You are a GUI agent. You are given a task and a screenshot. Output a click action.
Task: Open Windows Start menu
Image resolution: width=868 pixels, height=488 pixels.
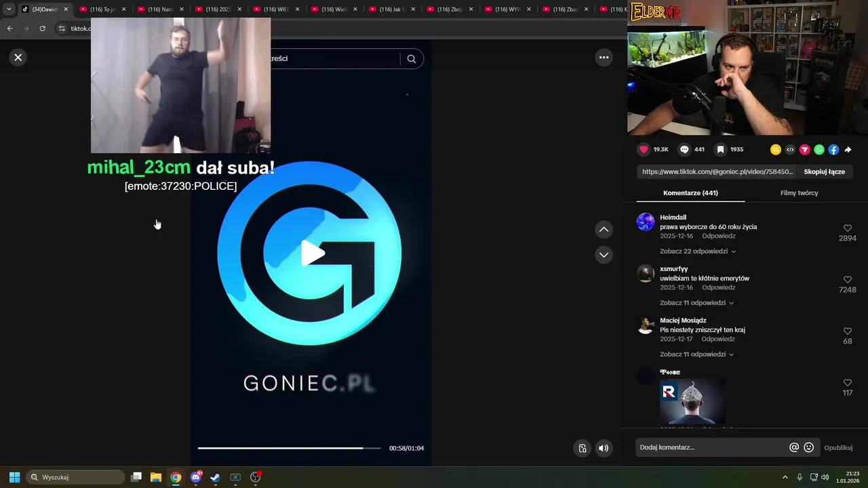tap(14, 477)
